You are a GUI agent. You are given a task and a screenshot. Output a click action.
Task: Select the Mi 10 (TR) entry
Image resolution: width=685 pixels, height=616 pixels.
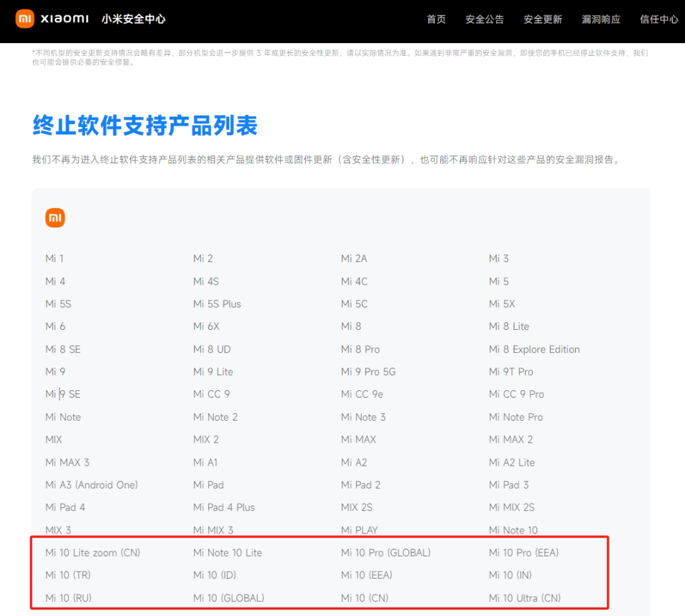pos(68,575)
